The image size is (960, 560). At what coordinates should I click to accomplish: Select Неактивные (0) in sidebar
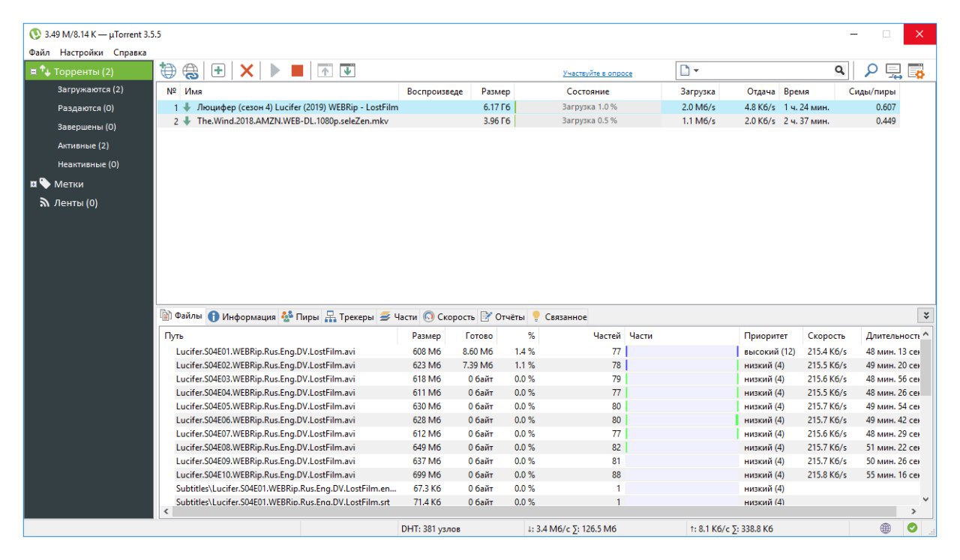point(90,164)
